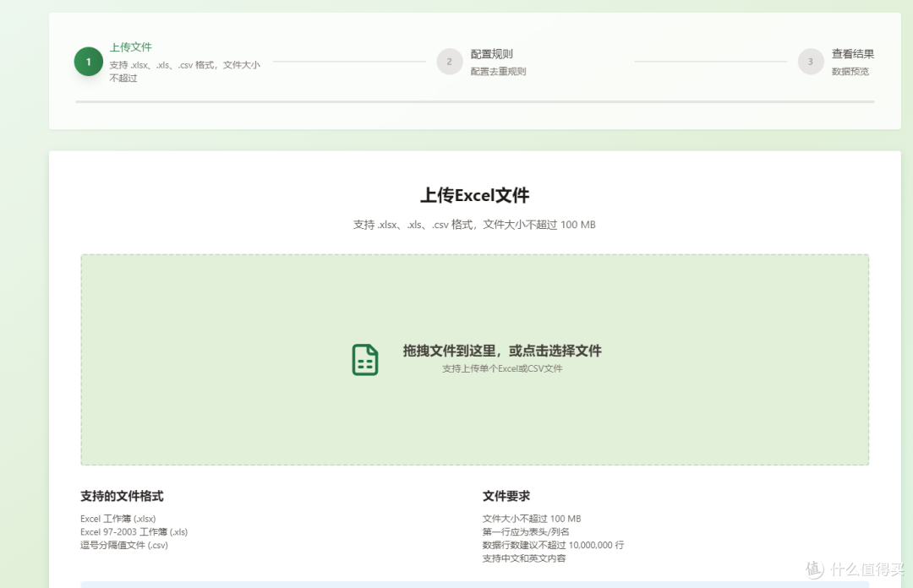Click the stepper progress bar
The width and height of the screenshot is (913, 588).
coord(474,102)
